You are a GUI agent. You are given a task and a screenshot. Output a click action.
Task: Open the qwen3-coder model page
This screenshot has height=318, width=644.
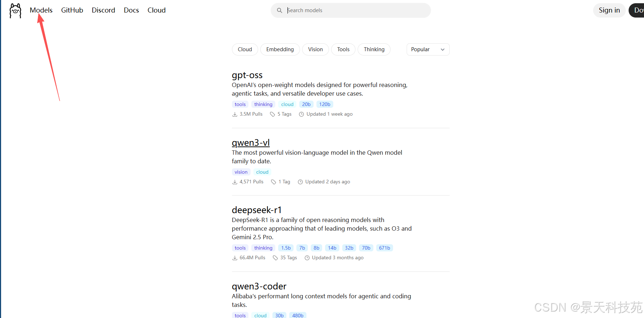coord(259,286)
